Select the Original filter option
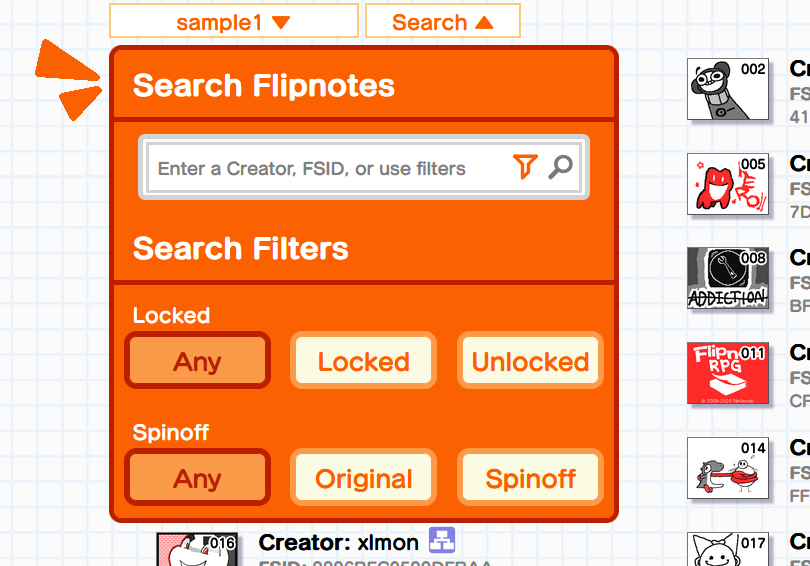This screenshot has height=566, width=810. (364, 478)
